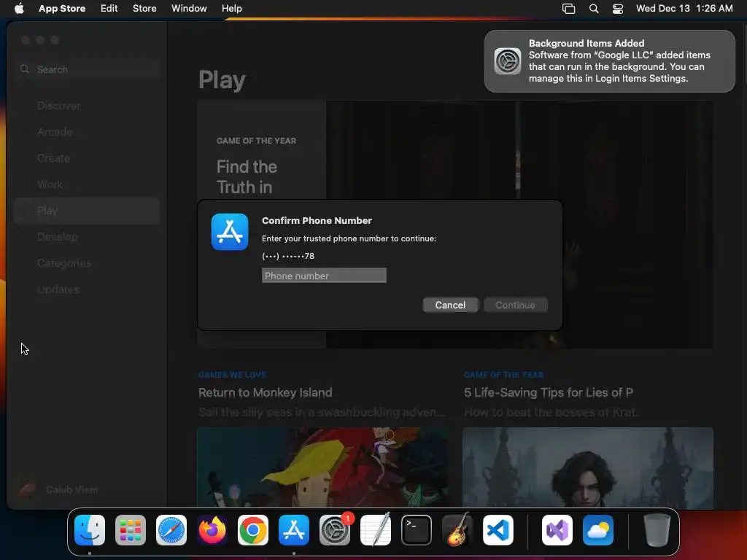Select Play in the sidebar
747x560 pixels.
[x=87, y=211]
